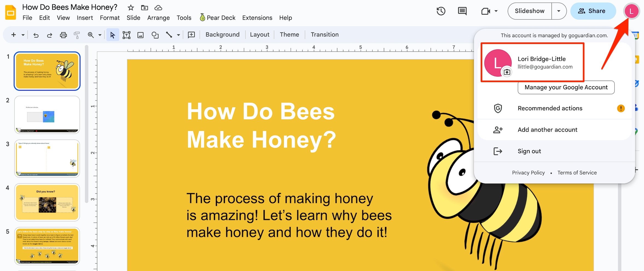Select slide 2 thumbnail in filmstrip
Viewport: 644px width, 271px height.
click(47, 115)
